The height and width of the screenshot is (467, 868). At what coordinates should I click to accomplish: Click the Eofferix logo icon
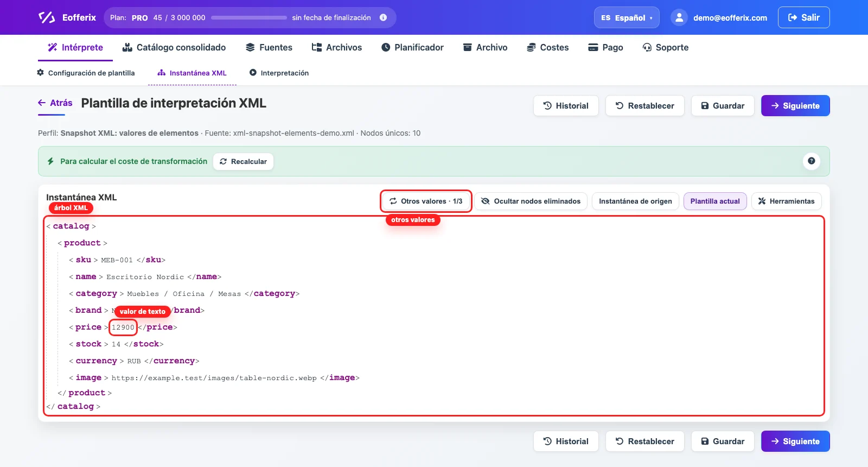point(47,17)
